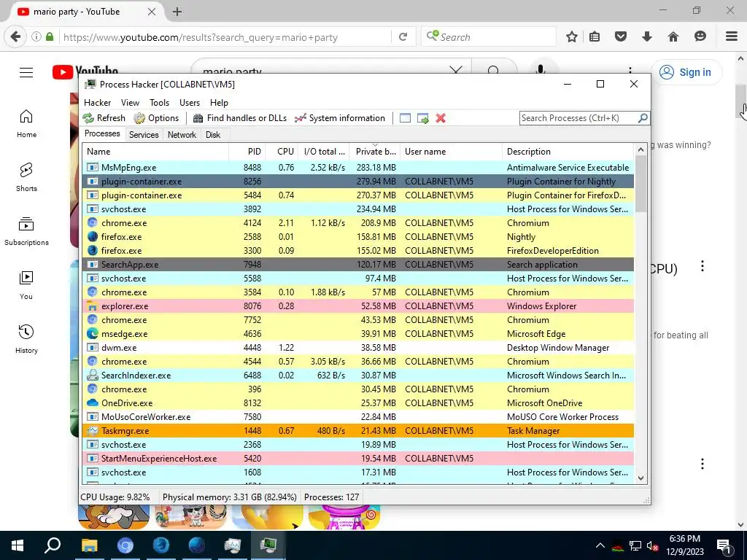Click the process list scroll down arrow
This screenshot has width=747, height=560.
click(640, 478)
